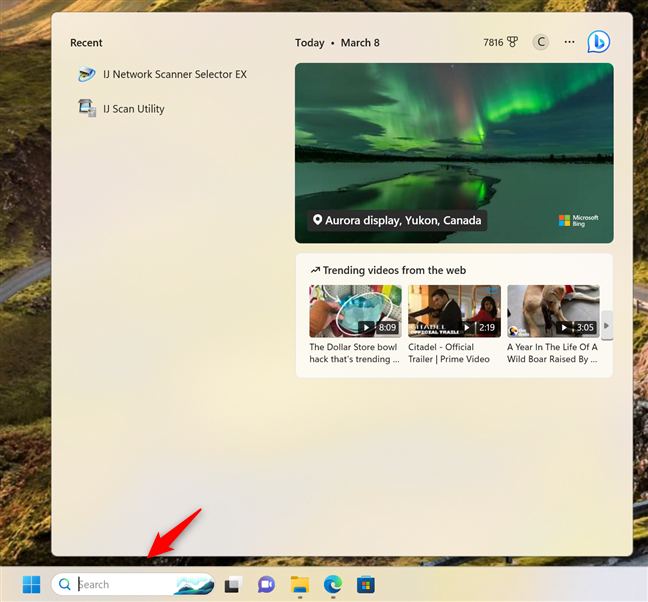The height and width of the screenshot is (602, 648).
Task: Open A Year In The Life title
Action: click(x=552, y=353)
